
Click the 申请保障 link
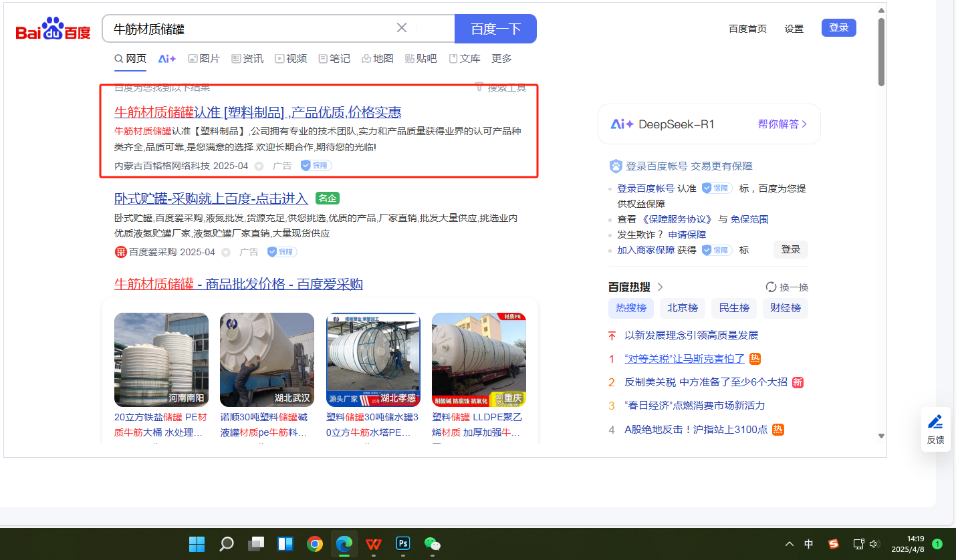[687, 235]
